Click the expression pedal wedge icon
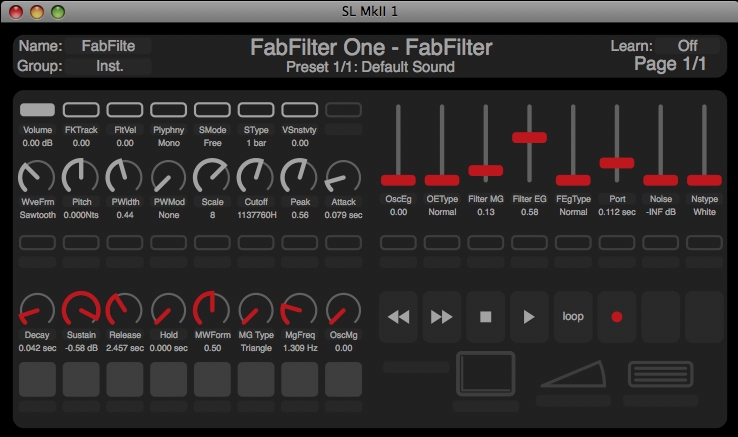The image size is (738, 437). click(x=573, y=375)
